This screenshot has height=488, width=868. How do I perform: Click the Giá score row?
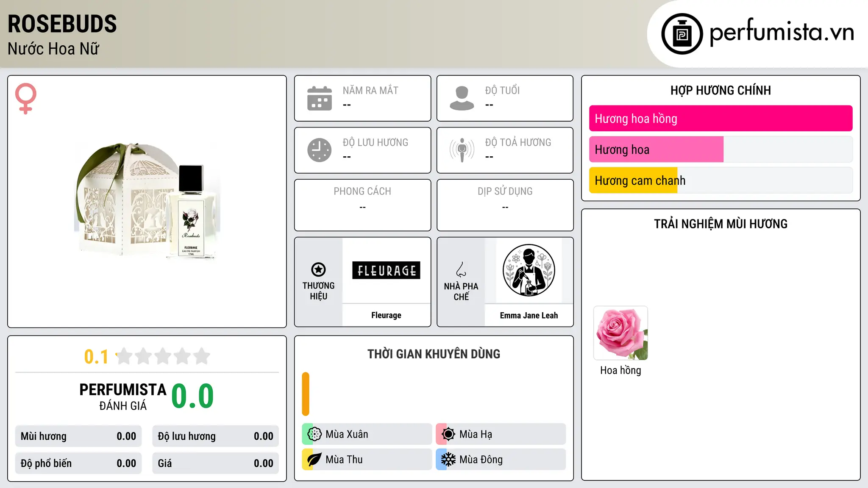[x=215, y=463]
